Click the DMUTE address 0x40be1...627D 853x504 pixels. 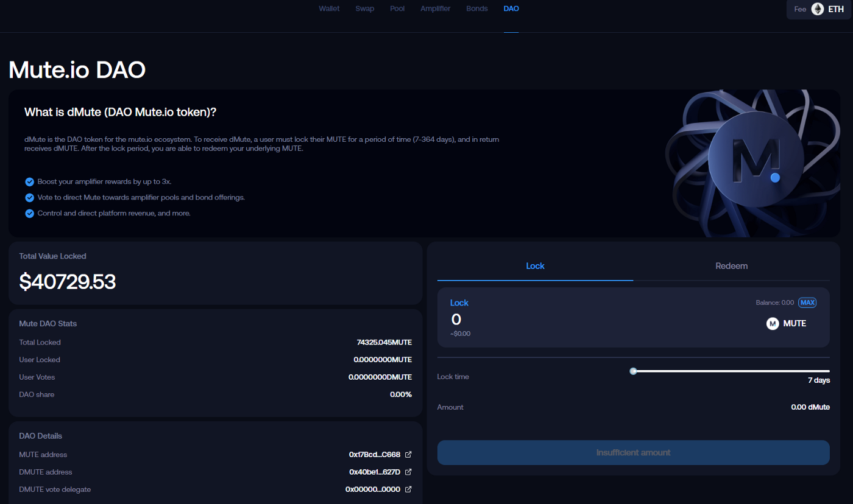coord(375,472)
